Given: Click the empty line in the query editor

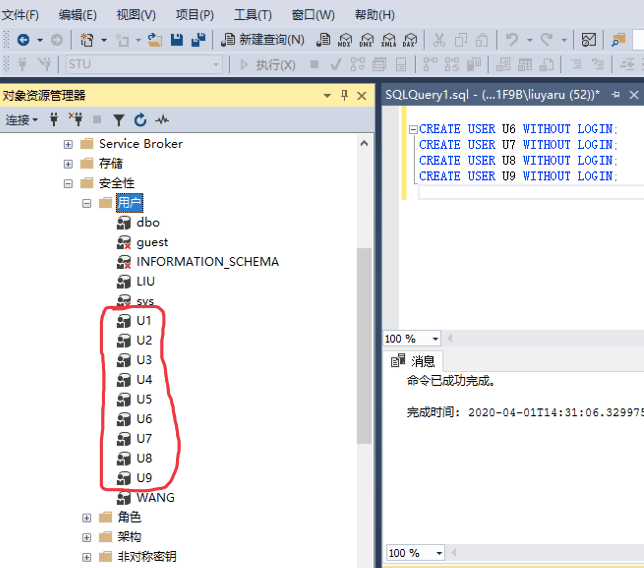Looking at the screenshot, I should tap(530, 192).
